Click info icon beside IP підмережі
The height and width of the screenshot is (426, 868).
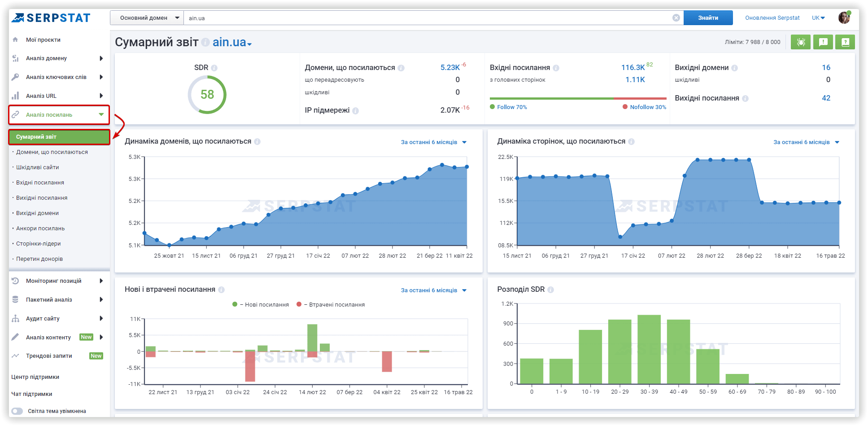click(x=355, y=110)
